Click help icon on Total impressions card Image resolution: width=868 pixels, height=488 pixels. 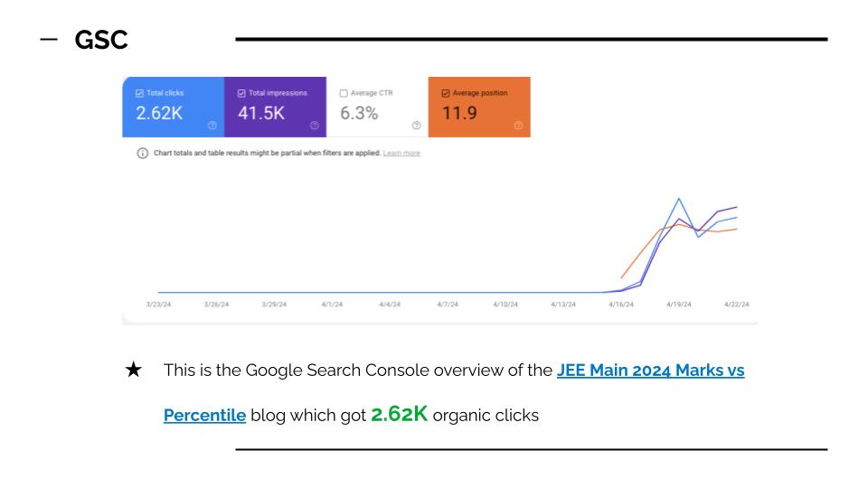314,126
